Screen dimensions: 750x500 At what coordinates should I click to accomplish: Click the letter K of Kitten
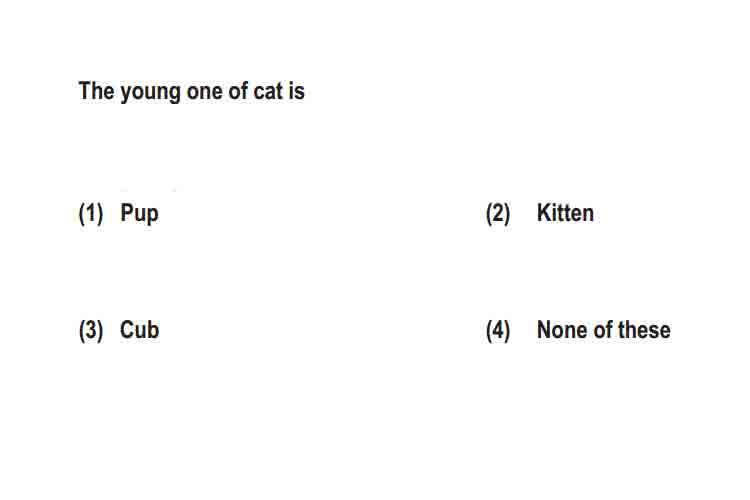pyautogui.click(x=544, y=212)
